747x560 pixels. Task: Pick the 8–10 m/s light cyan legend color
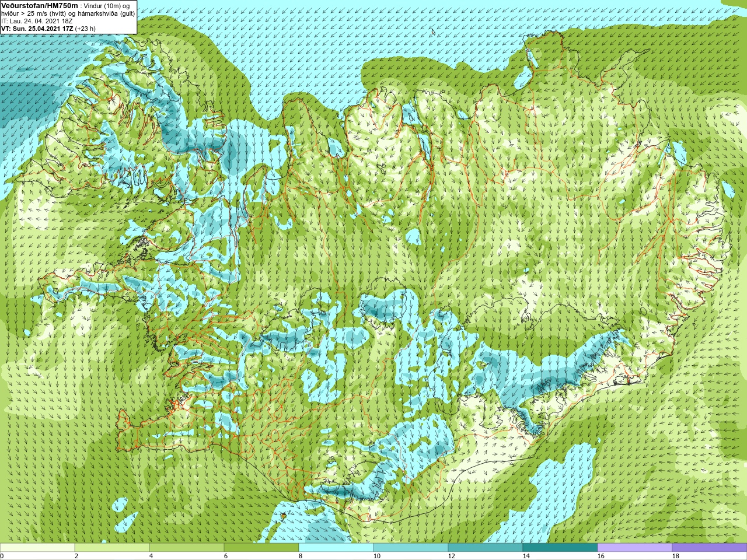click(x=336, y=548)
